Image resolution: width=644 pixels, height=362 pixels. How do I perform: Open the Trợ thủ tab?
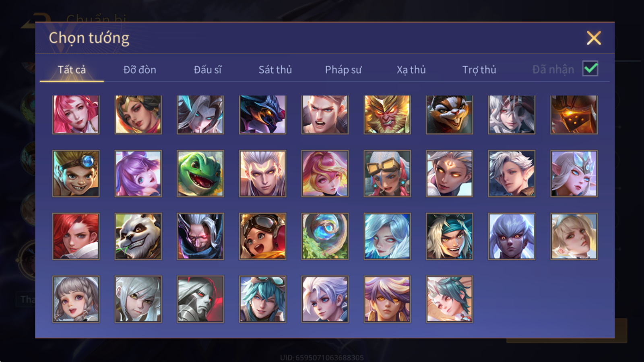[479, 70]
